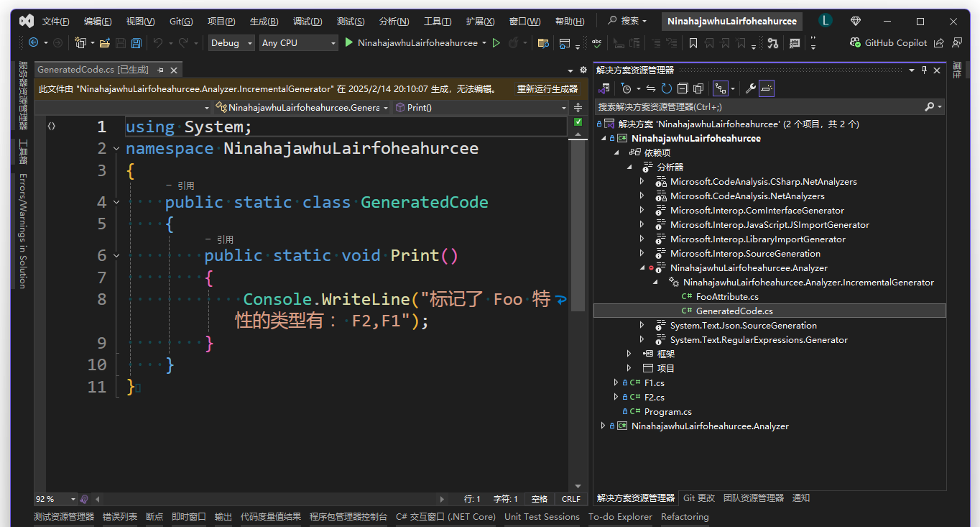Collapse the NinahajawhuLairfoheahurcee.Analyzer.IncrementalGenerator node

(x=654, y=282)
